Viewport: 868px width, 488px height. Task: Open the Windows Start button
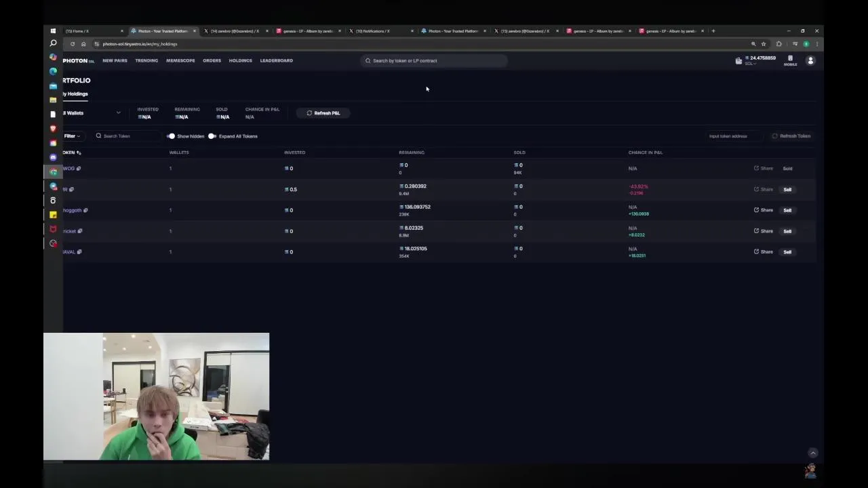(53, 31)
